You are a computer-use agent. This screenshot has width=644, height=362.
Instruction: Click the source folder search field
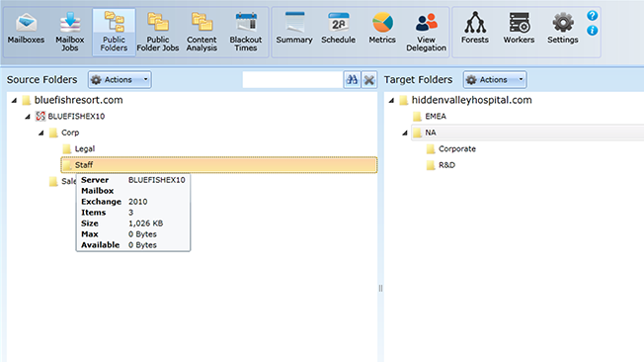(x=292, y=80)
